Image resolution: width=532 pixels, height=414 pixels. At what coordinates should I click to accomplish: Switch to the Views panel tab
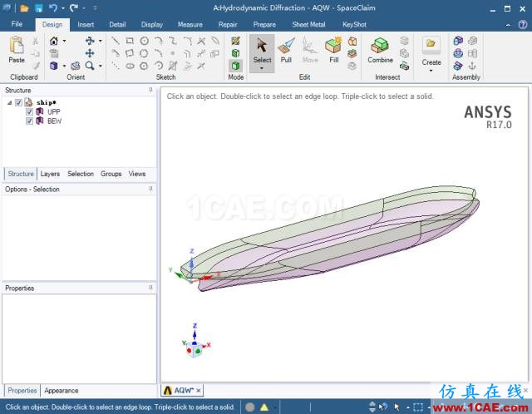click(x=136, y=174)
